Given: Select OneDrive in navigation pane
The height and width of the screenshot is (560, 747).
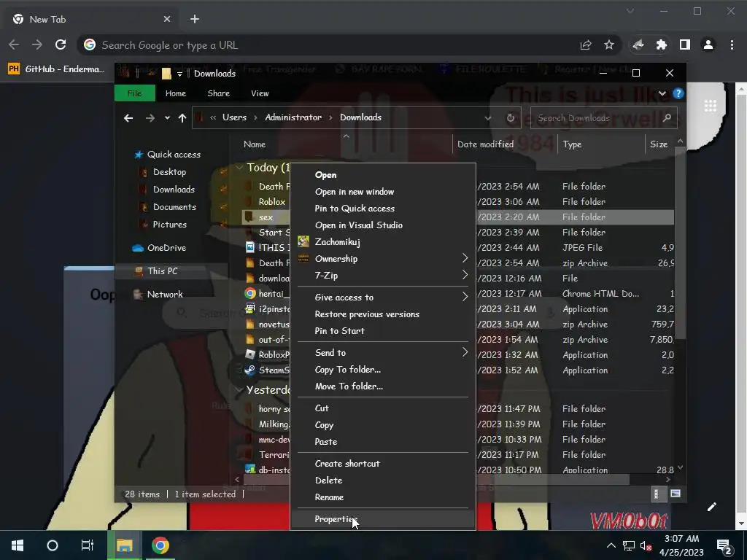Looking at the screenshot, I should pyautogui.click(x=166, y=248).
